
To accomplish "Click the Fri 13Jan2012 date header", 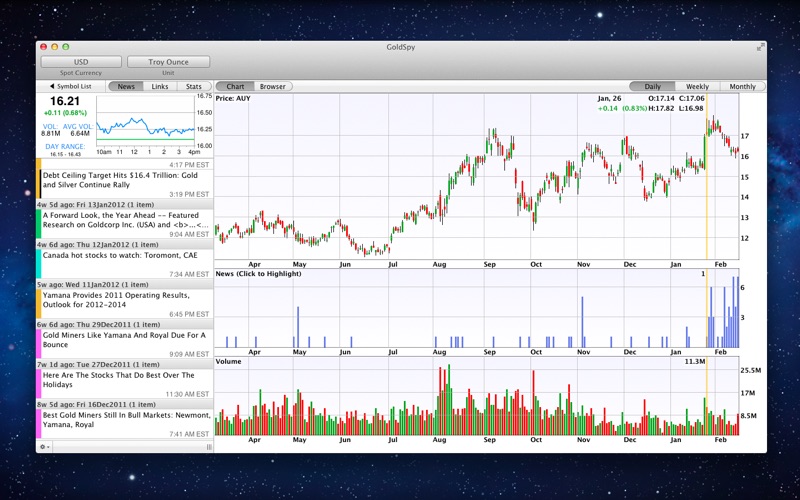I will tap(125, 204).
